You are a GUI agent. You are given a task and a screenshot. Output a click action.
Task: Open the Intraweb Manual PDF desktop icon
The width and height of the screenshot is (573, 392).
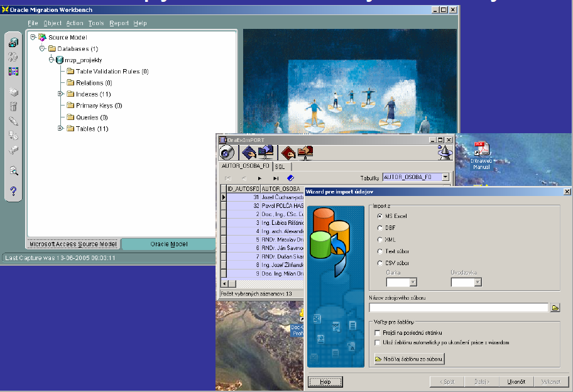[x=481, y=151]
